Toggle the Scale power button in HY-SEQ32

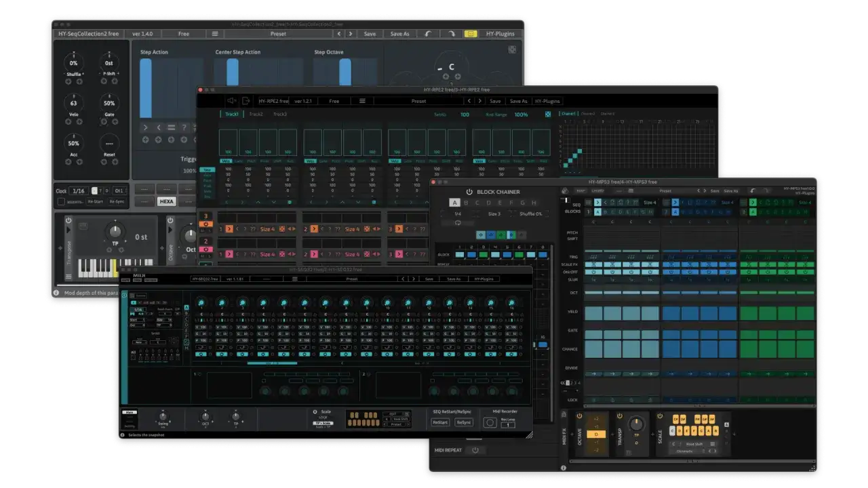315,411
